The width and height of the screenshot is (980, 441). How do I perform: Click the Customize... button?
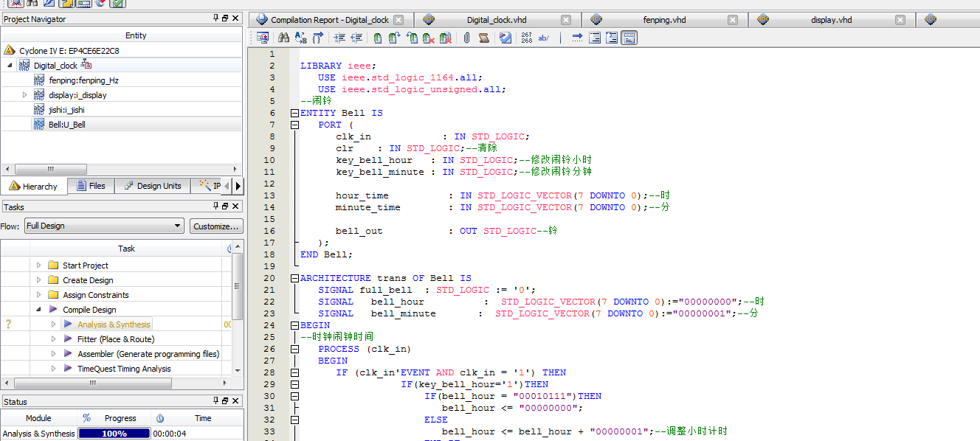216,226
